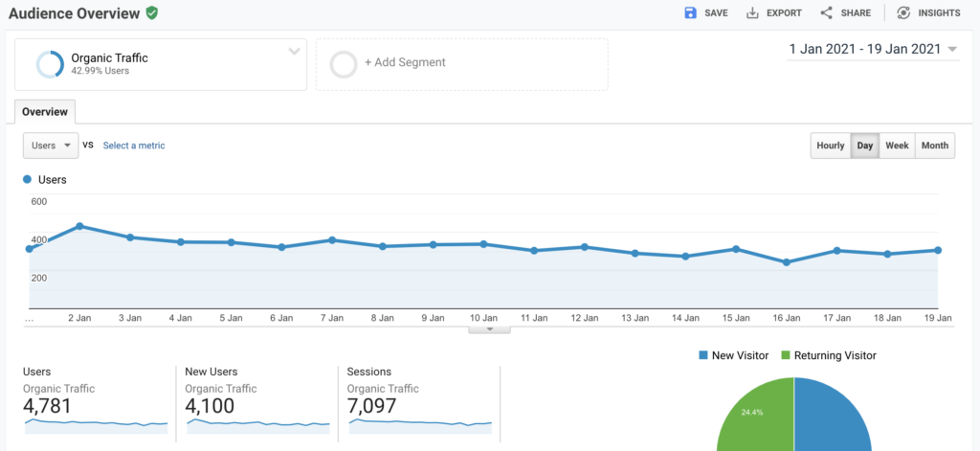Click the EXPORT button label
The image size is (980, 451).
tap(784, 13)
